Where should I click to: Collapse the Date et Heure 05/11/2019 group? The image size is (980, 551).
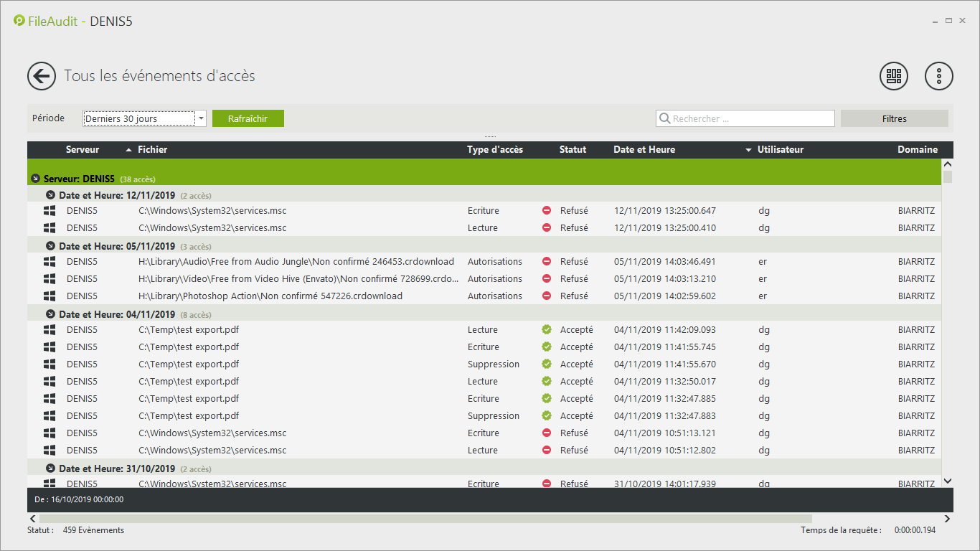[50, 245]
